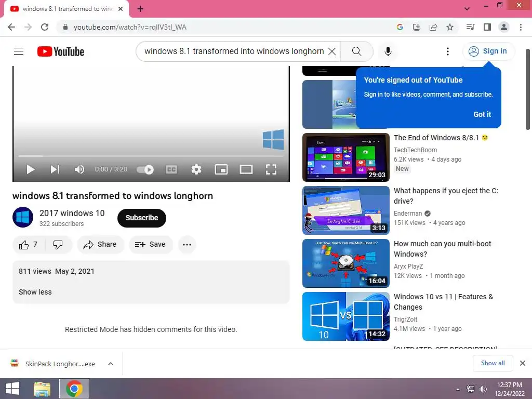Open YouTube settings three-dot menu

pyautogui.click(x=447, y=51)
